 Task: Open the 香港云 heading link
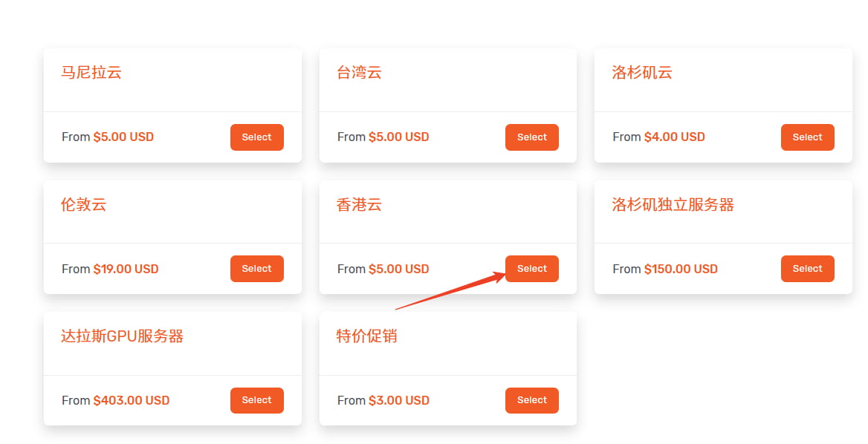pos(359,205)
